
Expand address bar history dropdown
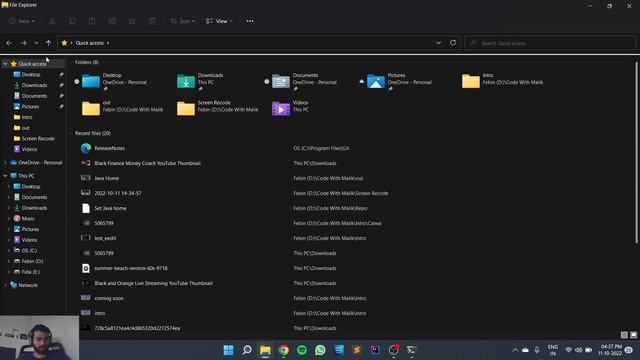pyautogui.click(x=438, y=43)
